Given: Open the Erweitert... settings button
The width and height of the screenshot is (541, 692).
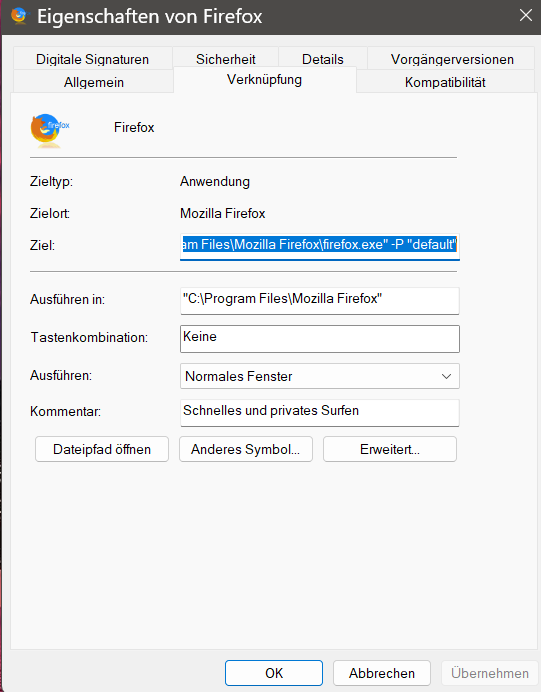Looking at the screenshot, I should point(390,449).
